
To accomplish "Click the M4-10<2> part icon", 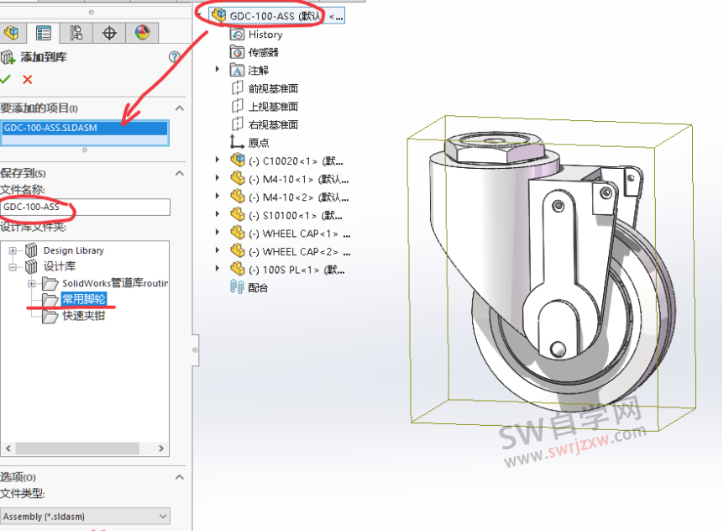I will coord(237,196).
